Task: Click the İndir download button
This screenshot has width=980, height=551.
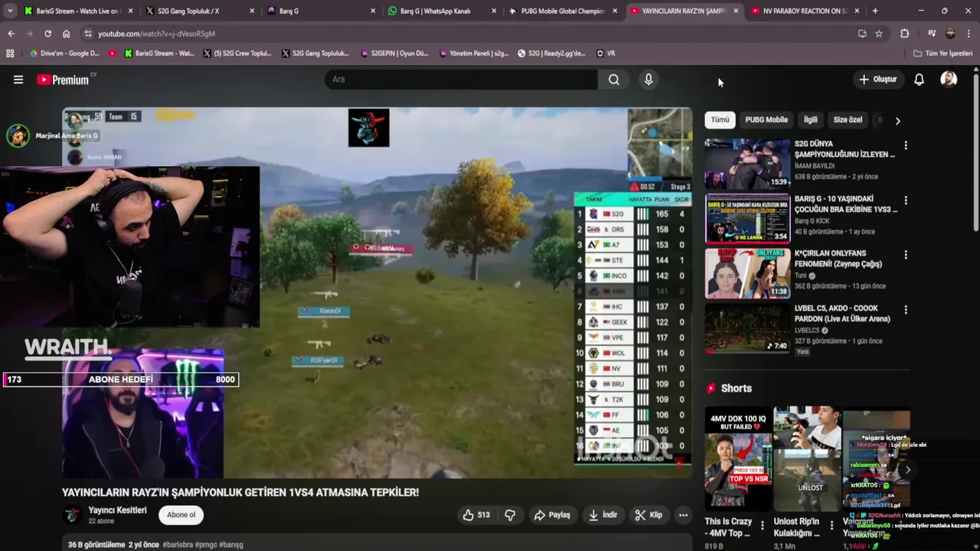Action: (x=603, y=515)
